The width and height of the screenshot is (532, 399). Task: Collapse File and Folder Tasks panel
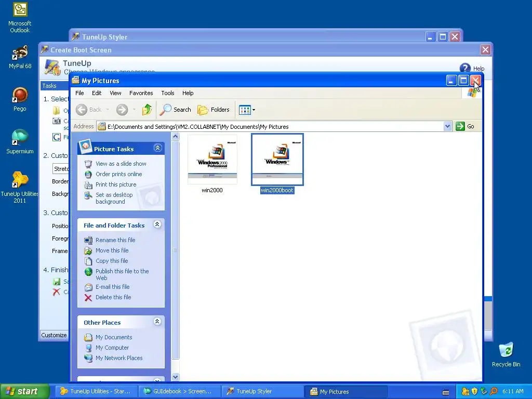[x=157, y=224]
